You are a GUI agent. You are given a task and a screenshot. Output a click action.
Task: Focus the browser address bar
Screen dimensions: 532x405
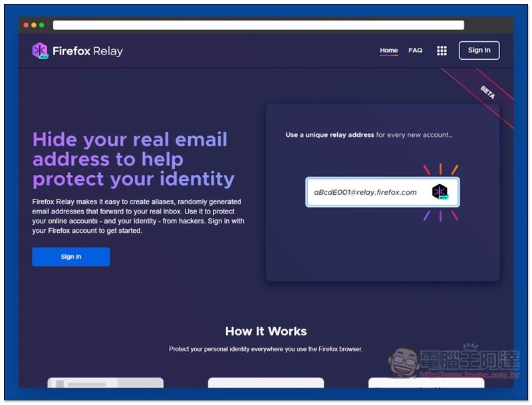258,25
